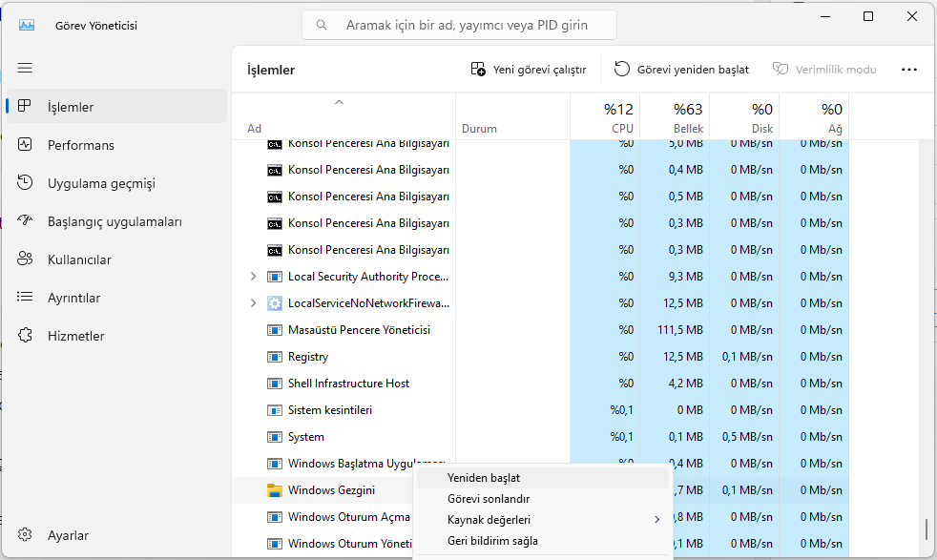Click Yeni görevi çalıştır button
Viewport: 937px width, 560px height.
click(x=529, y=70)
